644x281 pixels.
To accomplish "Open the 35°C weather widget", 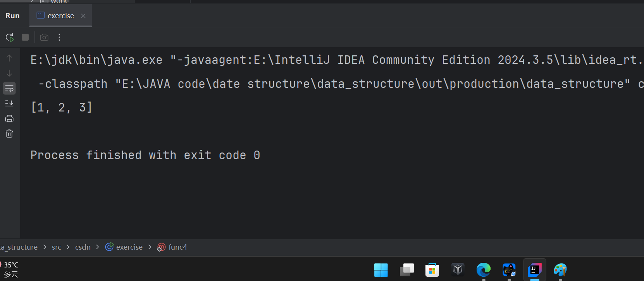I will tap(10, 269).
